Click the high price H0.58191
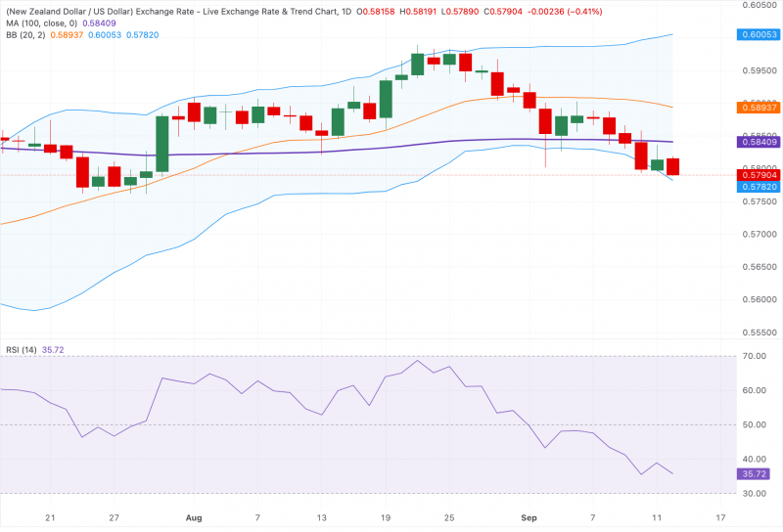The image size is (783, 532). 418,12
